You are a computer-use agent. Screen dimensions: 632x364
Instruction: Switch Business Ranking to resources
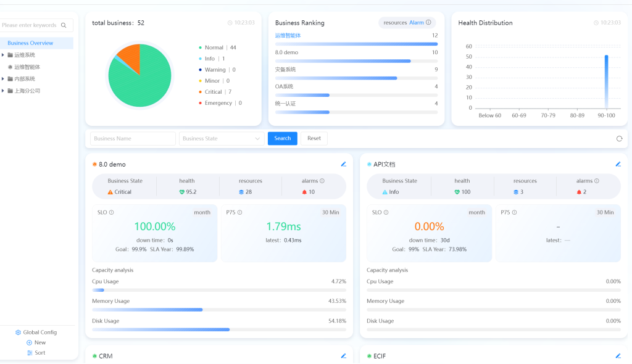click(x=395, y=23)
